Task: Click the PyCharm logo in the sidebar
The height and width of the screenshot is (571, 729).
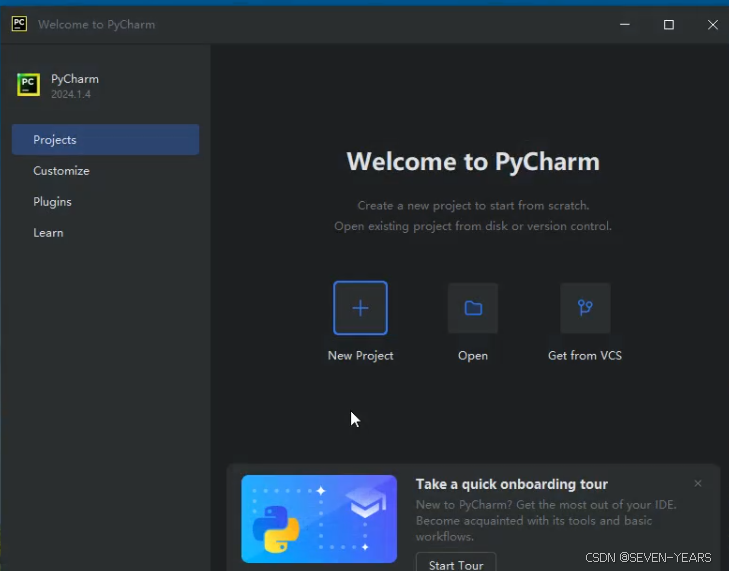Action: (28, 85)
